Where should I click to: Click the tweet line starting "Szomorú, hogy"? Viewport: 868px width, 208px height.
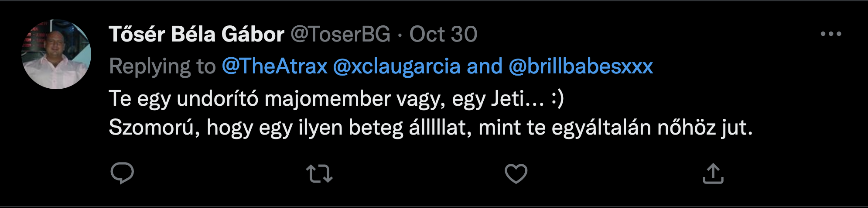coord(430,128)
